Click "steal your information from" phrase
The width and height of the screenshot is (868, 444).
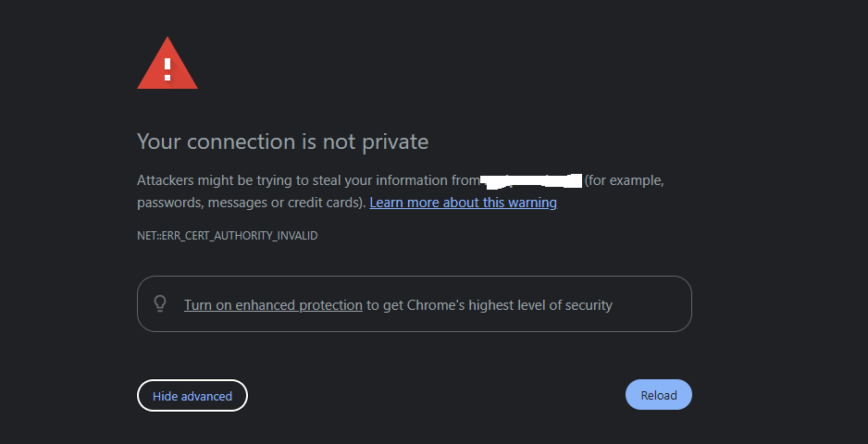tap(391, 180)
